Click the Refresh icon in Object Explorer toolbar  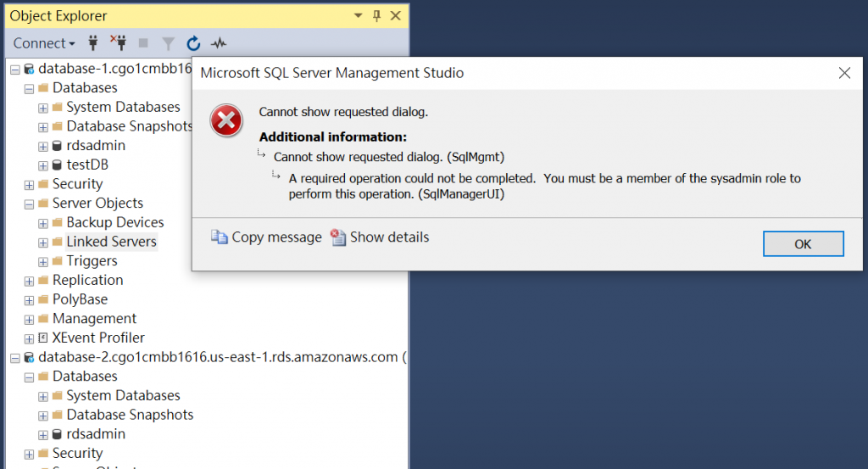pos(193,43)
